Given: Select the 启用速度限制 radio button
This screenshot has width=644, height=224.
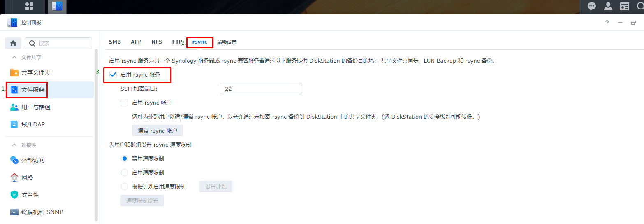Looking at the screenshot, I should pos(125,173).
